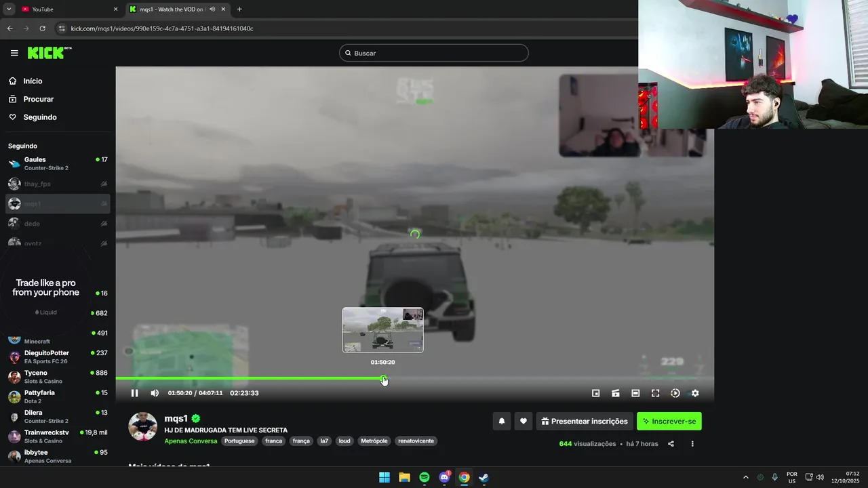Open Steam from taskbar
Image resolution: width=868 pixels, height=488 pixels.
tap(484, 477)
